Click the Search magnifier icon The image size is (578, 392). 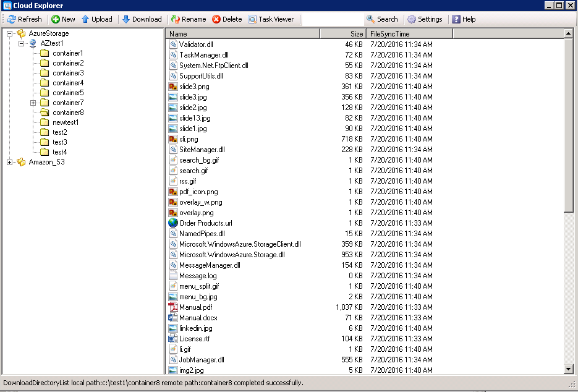370,19
